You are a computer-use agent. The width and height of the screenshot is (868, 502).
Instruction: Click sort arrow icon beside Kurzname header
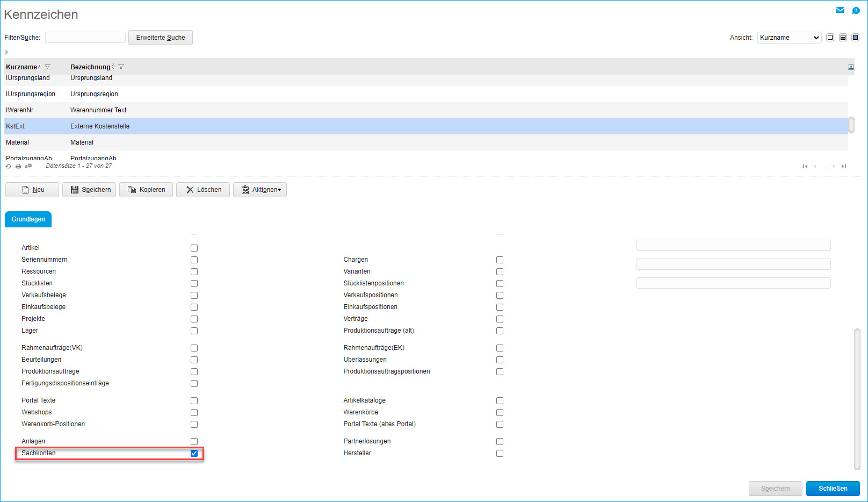coord(40,67)
